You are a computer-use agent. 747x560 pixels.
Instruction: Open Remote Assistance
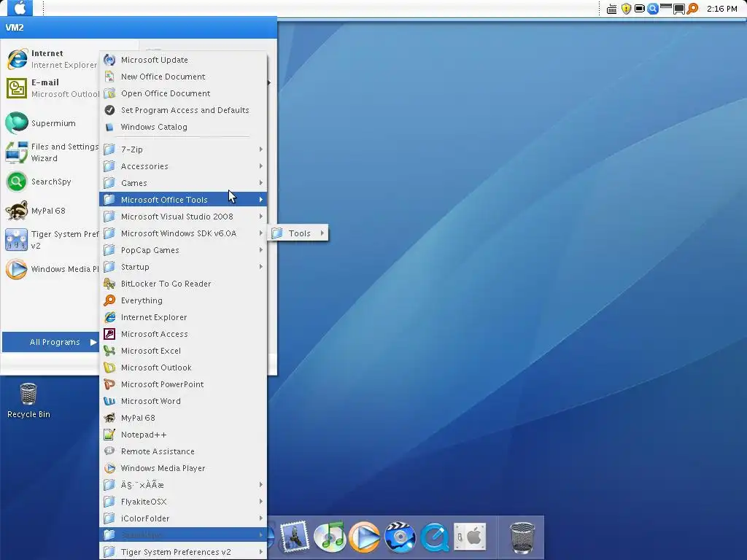click(x=183, y=451)
